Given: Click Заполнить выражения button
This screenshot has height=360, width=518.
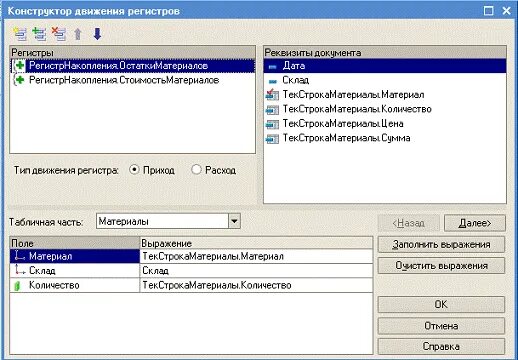Looking at the screenshot, I should point(441,245).
